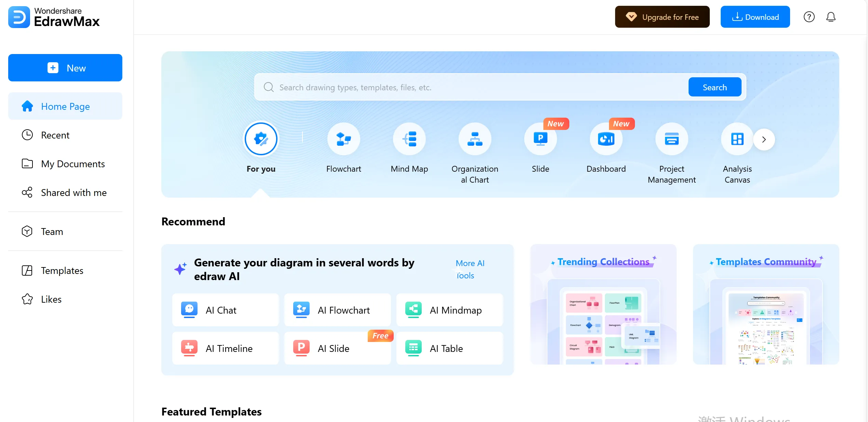Screen dimensions: 868x422
Task: Choose the Slide category icon
Action: coord(540,139)
